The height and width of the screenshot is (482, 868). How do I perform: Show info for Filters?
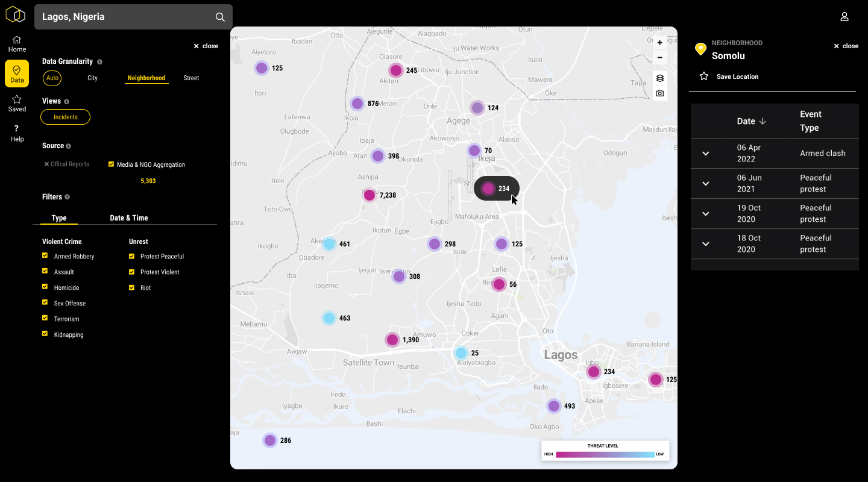(67, 197)
